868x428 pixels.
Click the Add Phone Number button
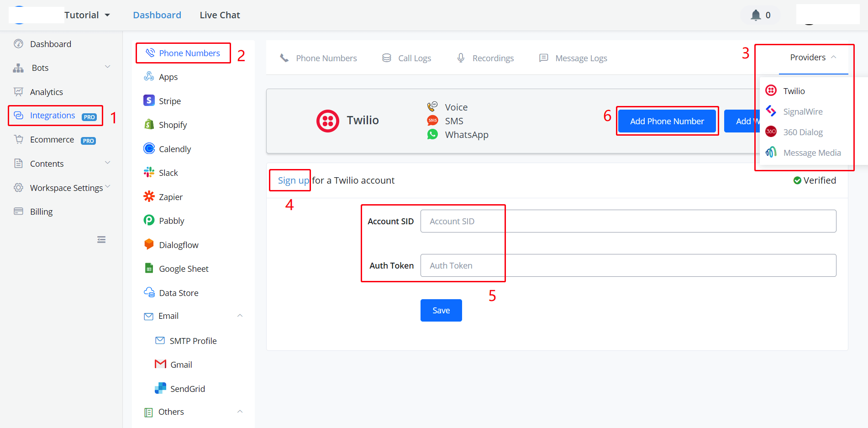[667, 121]
